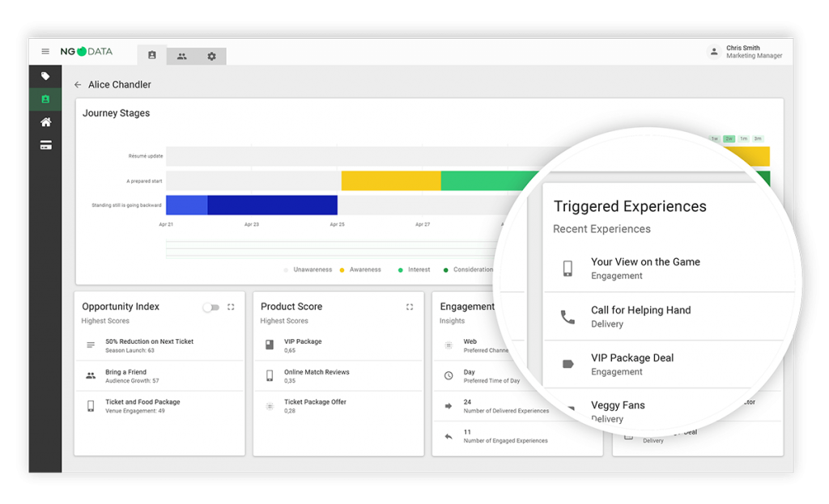Go to the home sidebar icon
The width and height of the screenshot is (829, 504).
point(45,122)
